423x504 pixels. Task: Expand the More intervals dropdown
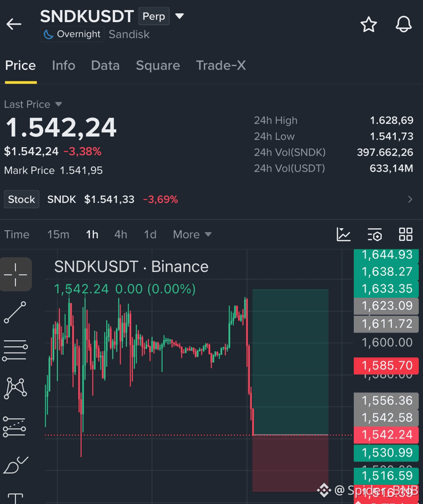(x=192, y=234)
